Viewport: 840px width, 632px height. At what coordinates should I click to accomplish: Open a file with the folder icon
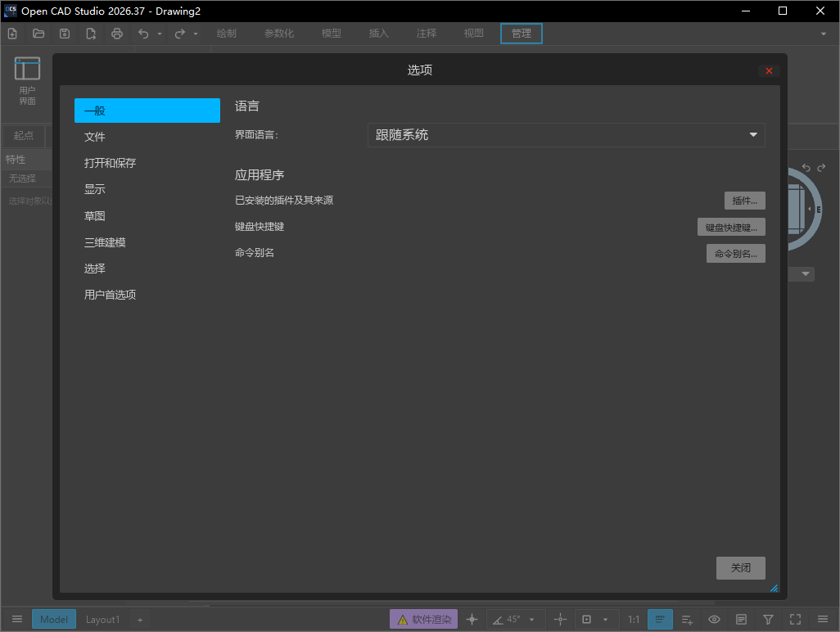pos(38,34)
